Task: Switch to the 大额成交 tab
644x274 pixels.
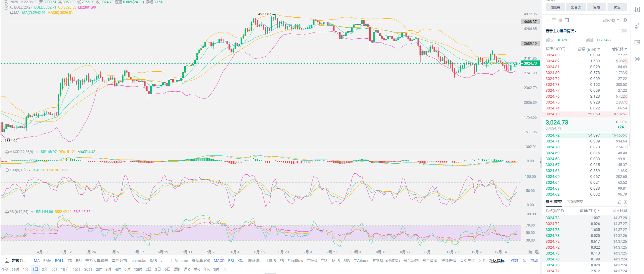Action: (575, 202)
